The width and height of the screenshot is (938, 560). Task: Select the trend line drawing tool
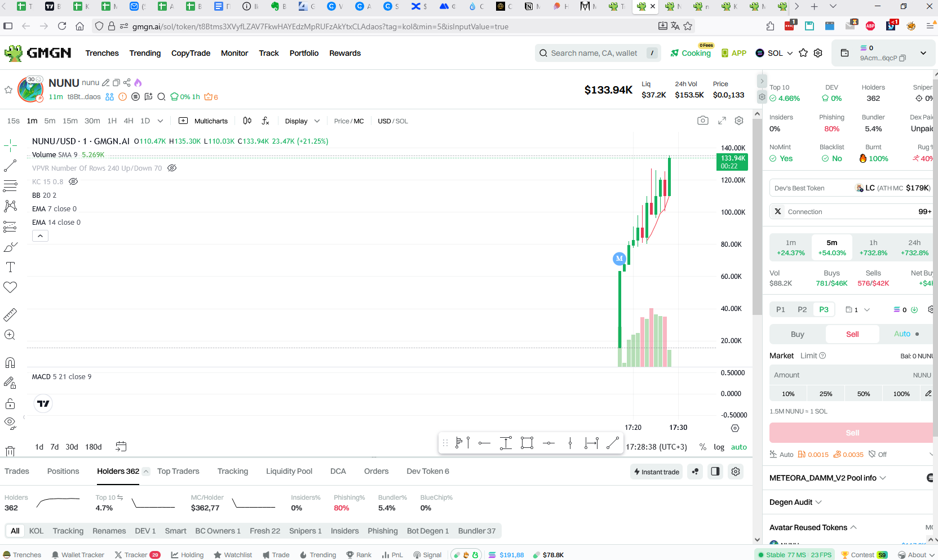pyautogui.click(x=10, y=166)
